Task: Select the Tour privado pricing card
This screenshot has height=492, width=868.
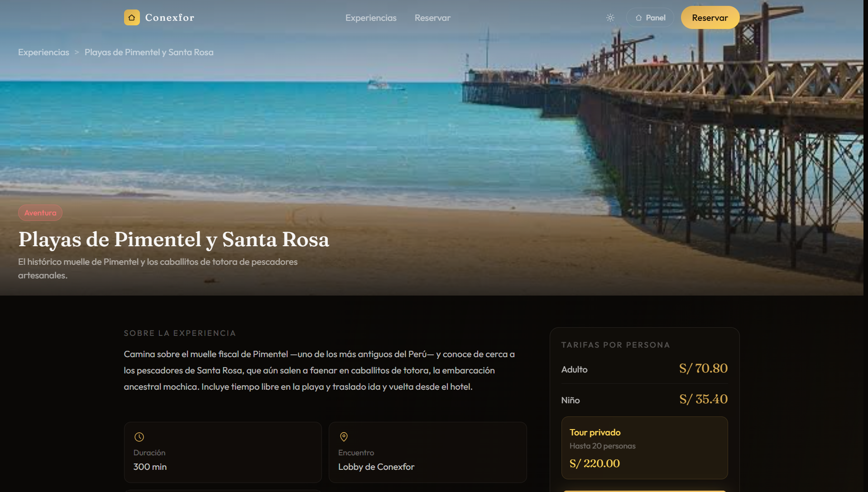Action: point(644,448)
